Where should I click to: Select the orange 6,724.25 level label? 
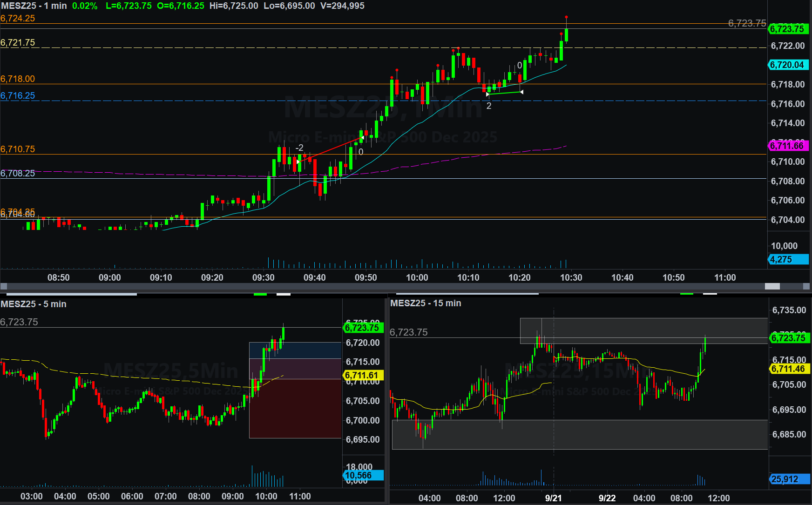click(18, 18)
